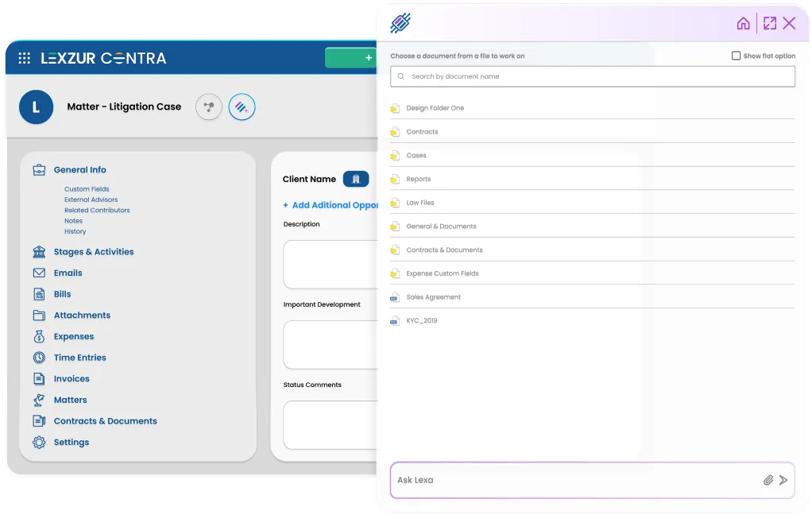Image resolution: width=812 pixels, height=515 pixels.
Task: Click the send arrow icon
Action: tap(783, 480)
